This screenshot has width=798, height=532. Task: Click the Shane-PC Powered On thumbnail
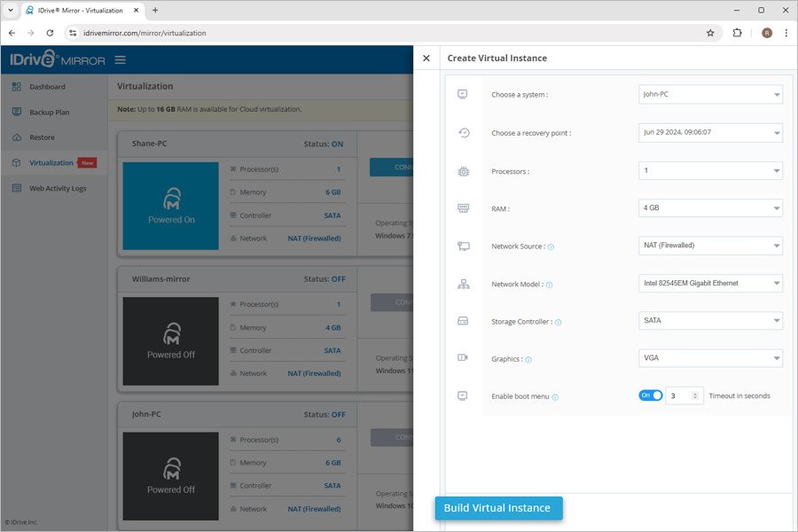pos(171,206)
